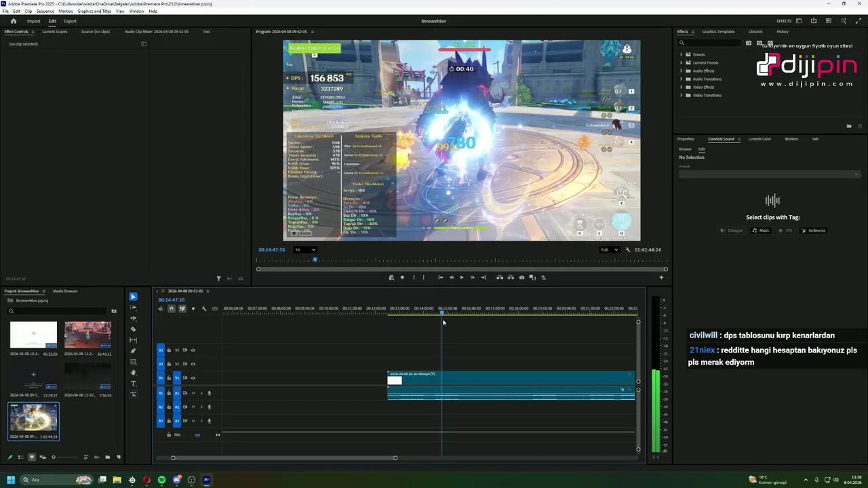Toggle Linked Selection in Timeline

[182, 309]
